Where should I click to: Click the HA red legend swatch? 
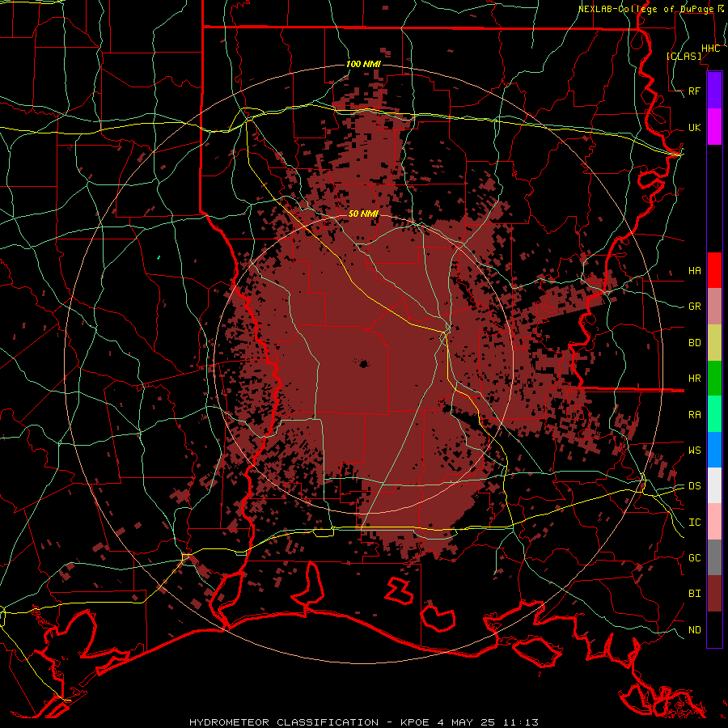pos(714,270)
